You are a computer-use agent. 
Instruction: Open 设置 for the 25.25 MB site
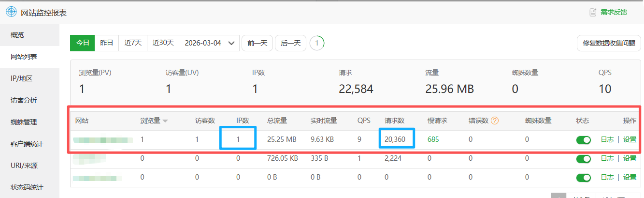pyautogui.click(x=630, y=139)
